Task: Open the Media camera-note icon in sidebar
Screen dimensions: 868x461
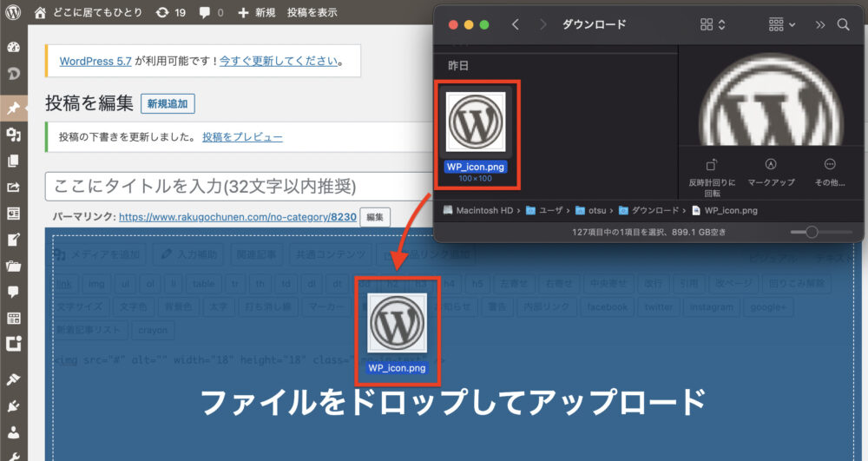Action: point(13,134)
